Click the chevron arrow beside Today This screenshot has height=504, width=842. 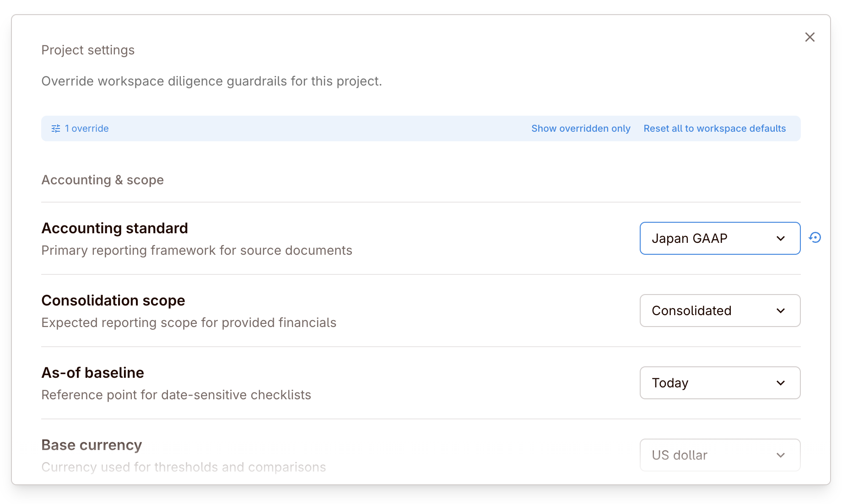tap(781, 383)
